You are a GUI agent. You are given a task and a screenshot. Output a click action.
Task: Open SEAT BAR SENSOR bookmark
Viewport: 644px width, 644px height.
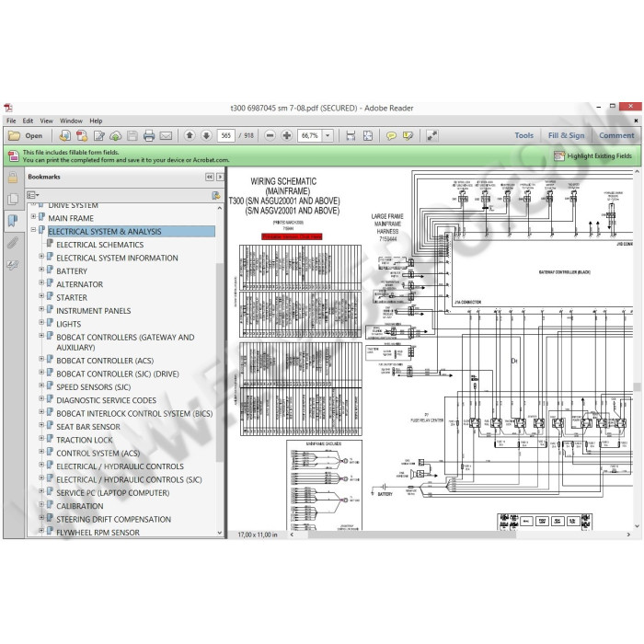pos(88,427)
